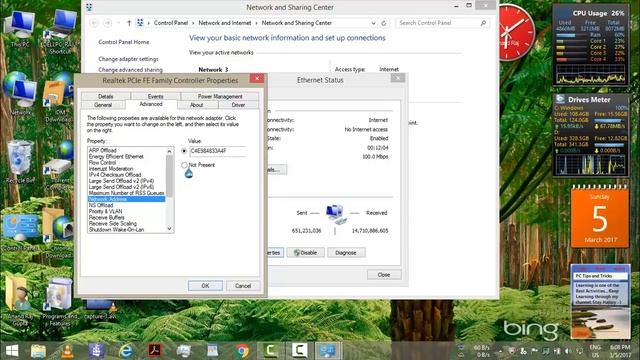Click Diagnose in Ethernet Status
Screen dimensions: 640x360
tap(346, 253)
